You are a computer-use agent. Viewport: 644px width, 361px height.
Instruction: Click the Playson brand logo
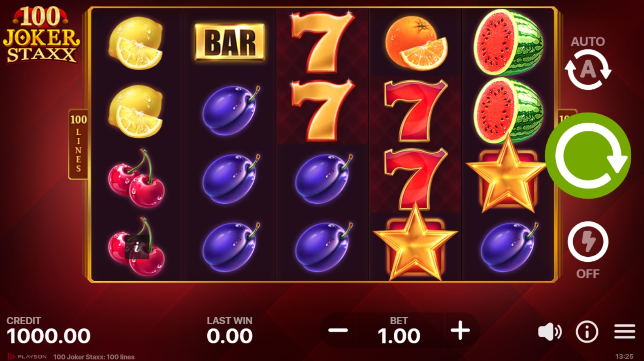point(27,357)
